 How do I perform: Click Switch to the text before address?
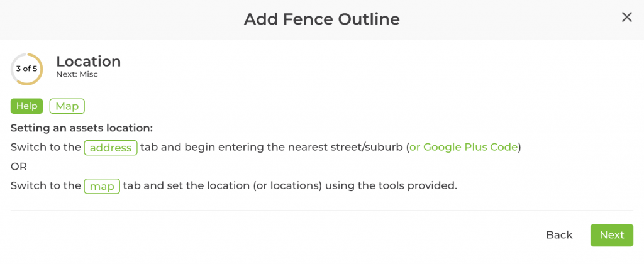click(x=46, y=148)
